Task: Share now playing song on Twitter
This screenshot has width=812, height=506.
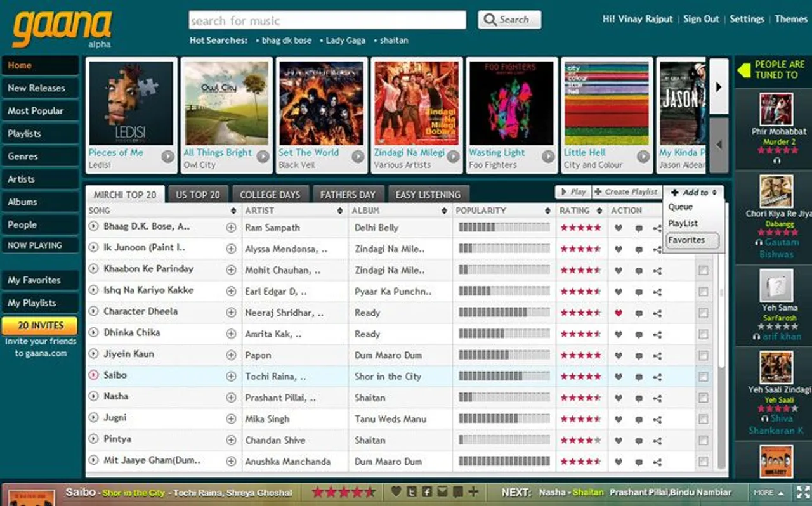Action: [x=412, y=492]
